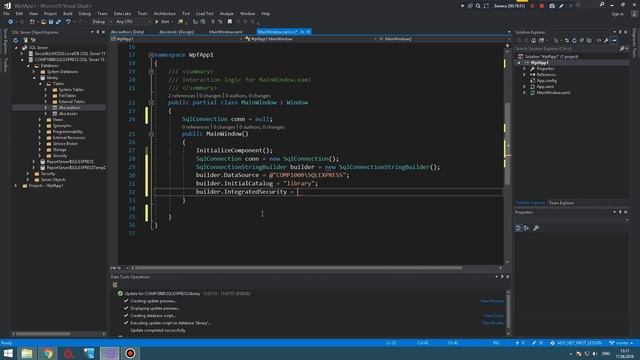Click the Refresh icon in Solution Explorer toolbar
Image resolution: width=640 pixels, height=360 pixels.
[574, 40]
